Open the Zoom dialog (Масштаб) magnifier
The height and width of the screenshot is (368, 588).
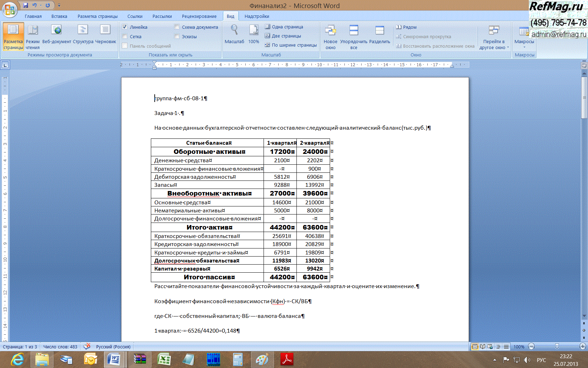234,34
